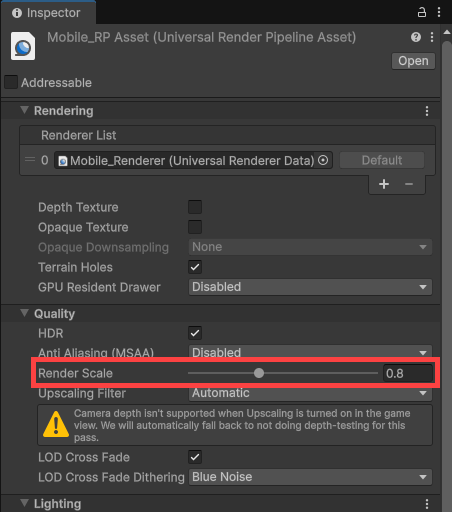The width and height of the screenshot is (452, 512).
Task: Collapse the Lighting section foldout
Action: [x=24, y=503]
